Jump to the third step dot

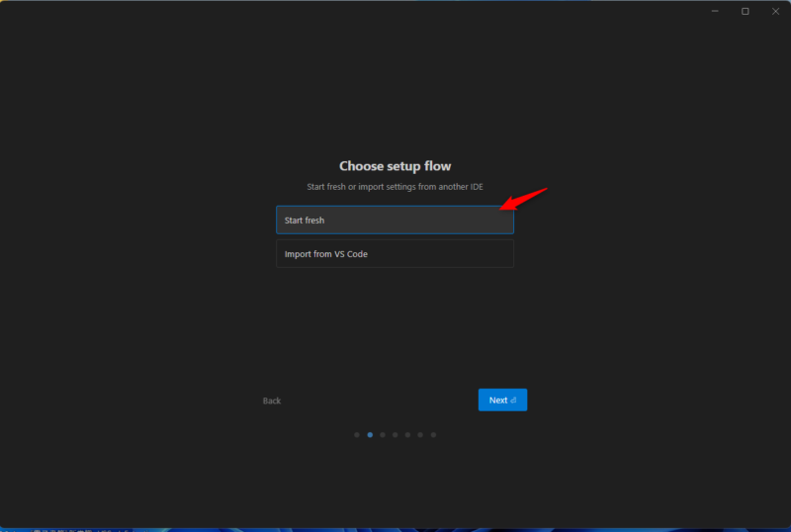pos(383,434)
